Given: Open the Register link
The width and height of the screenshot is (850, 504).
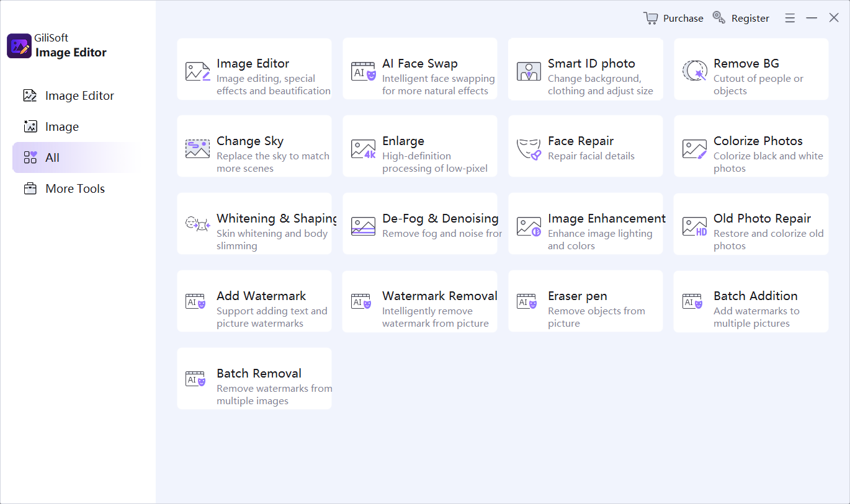Looking at the screenshot, I should [750, 19].
